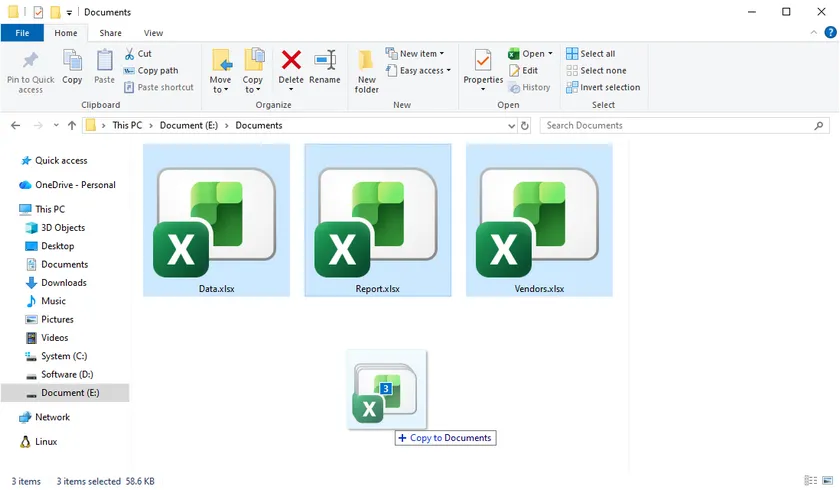Refresh the current folder
This screenshot has height=490, width=840.
[x=524, y=126]
